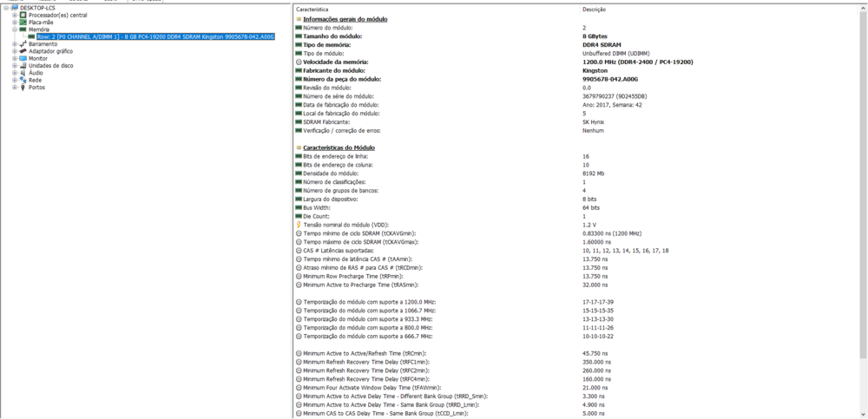
Task: Click the Processador(es) central chip icon
Action: click(x=23, y=15)
